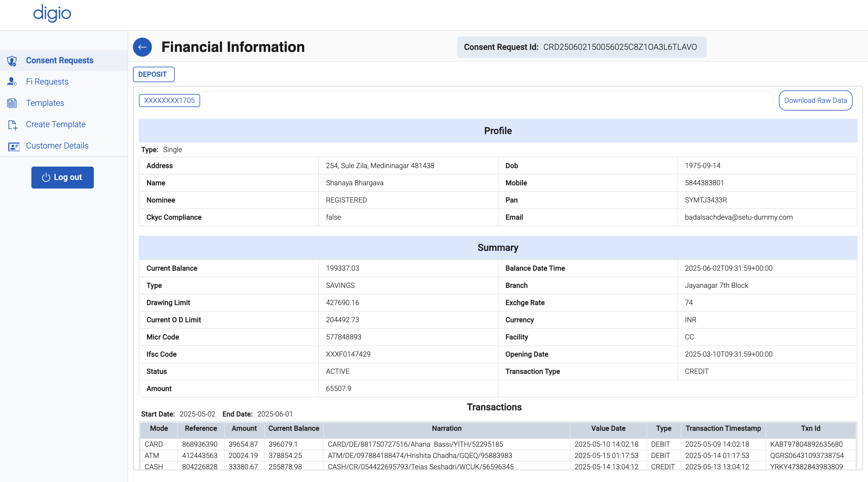The height and width of the screenshot is (482, 868).
Task: Click the Financial Information page title
Action: pyautogui.click(x=233, y=47)
